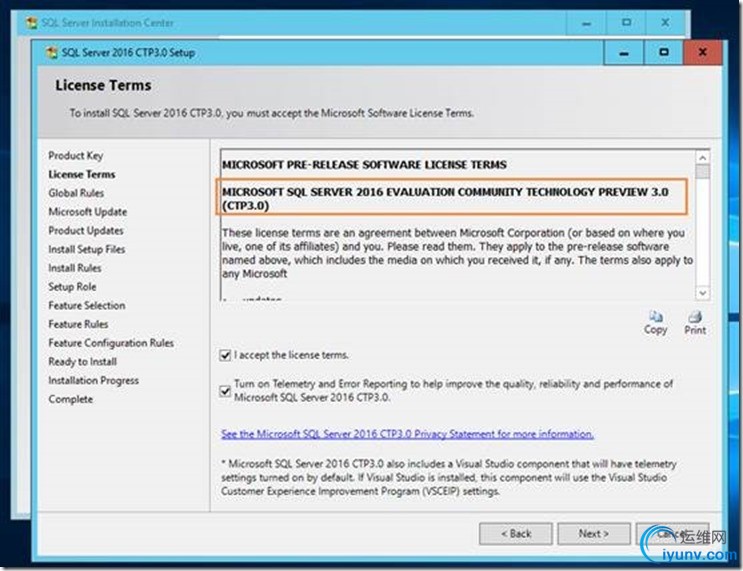Select the Ready to Install step
Viewport: 743px width, 571px height.
(83, 362)
